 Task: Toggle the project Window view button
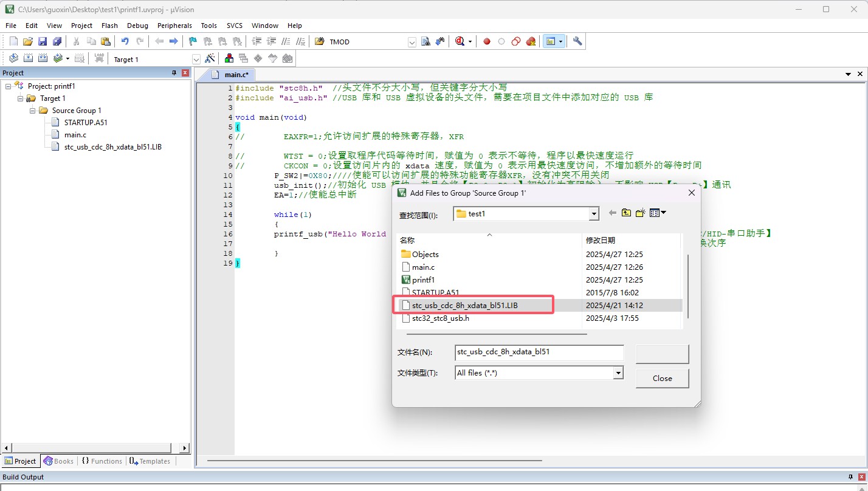551,41
